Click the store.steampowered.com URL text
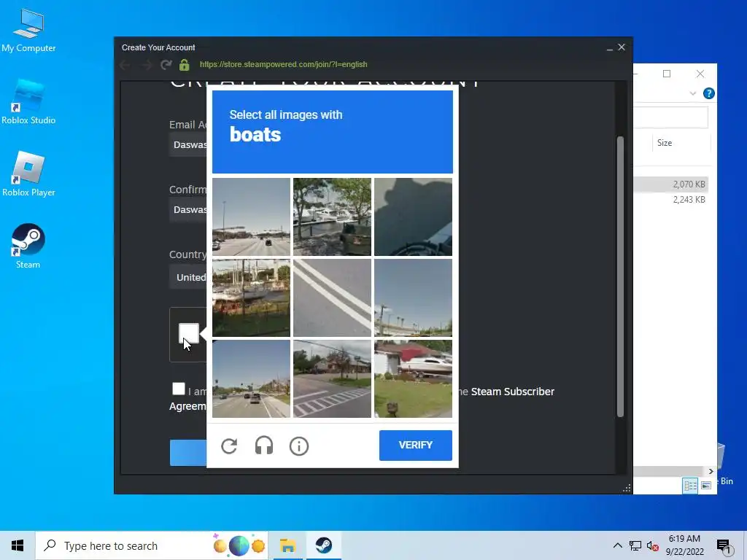747x560 pixels. click(284, 64)
